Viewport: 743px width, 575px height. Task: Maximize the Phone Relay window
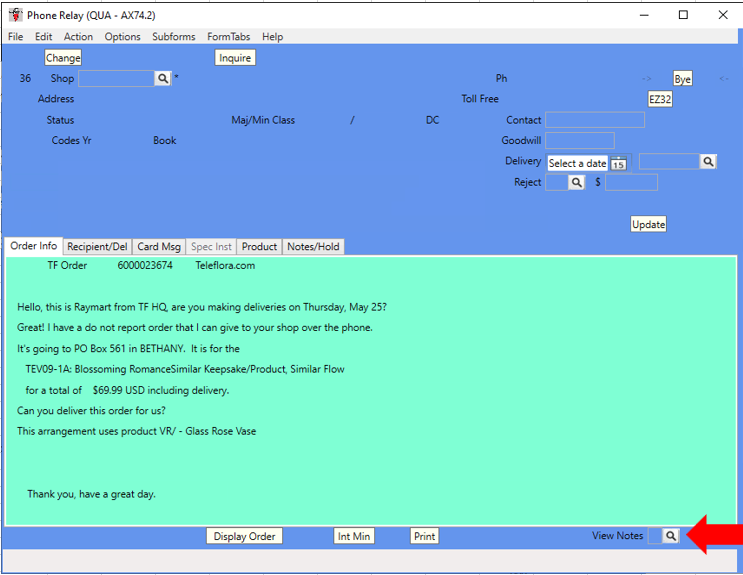point(683,15)
